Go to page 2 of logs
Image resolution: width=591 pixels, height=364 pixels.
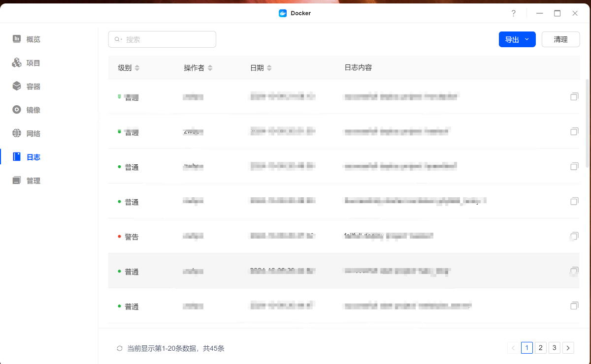point(540,348)
